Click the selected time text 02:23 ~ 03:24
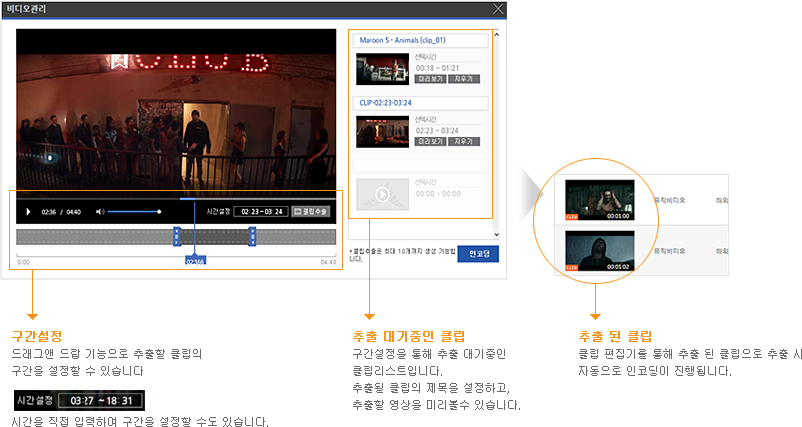 pos(437,130)
